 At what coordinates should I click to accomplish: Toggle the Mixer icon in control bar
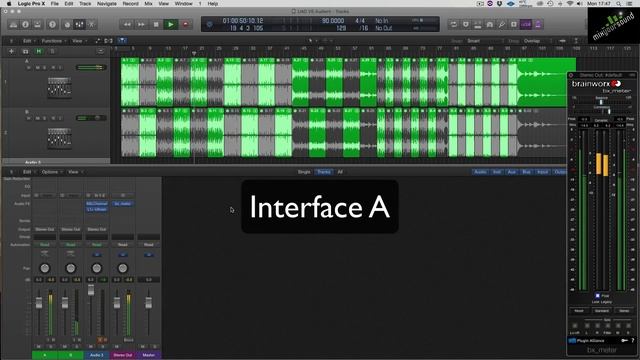[x=79, y=24]
